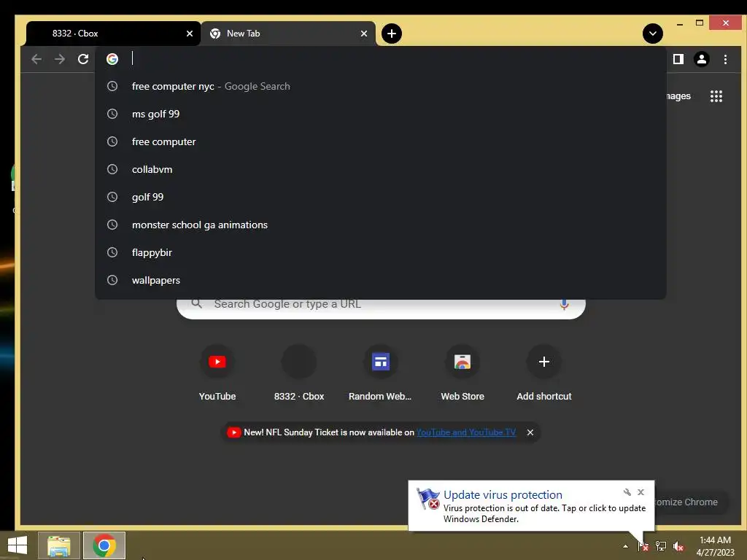Select the 'collabvm' suggestion
747x560 pixels.
[x=380, y=169]
